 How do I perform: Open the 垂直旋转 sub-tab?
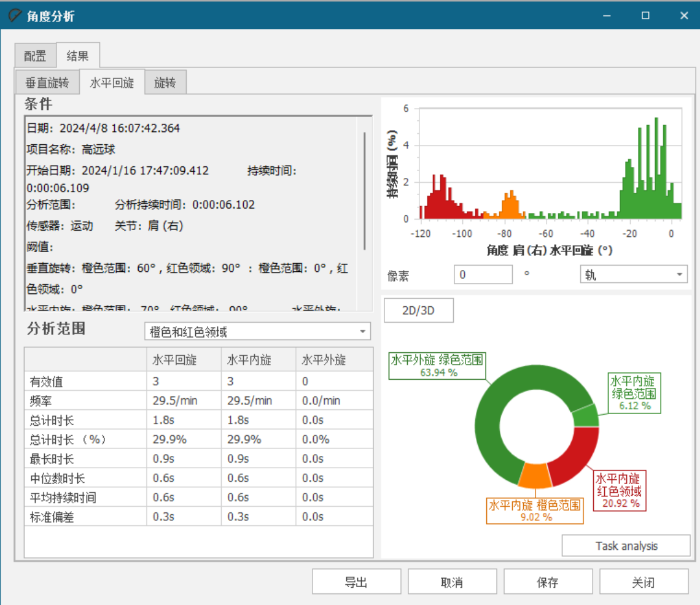(47, 83)
